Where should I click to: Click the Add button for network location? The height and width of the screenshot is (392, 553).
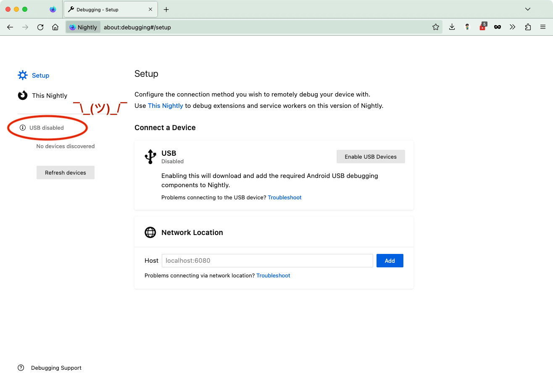(390, 260)
